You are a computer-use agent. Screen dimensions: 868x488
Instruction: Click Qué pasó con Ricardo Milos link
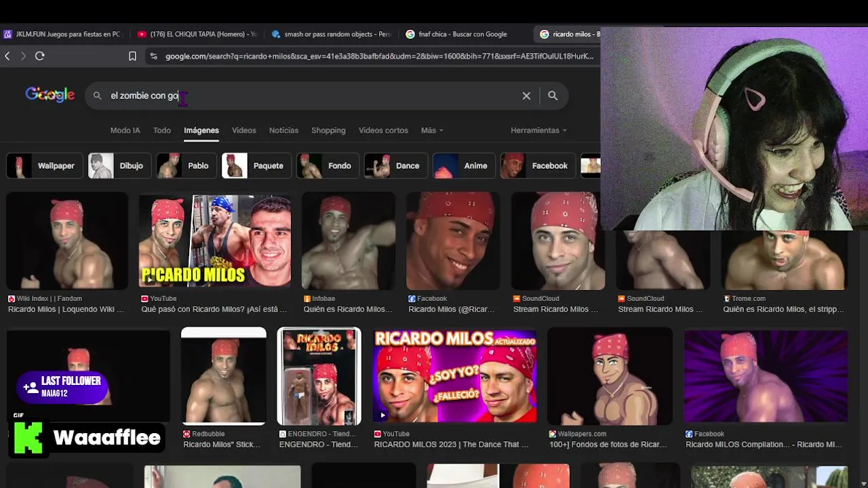pyautogui.click(x=214, y=309)
